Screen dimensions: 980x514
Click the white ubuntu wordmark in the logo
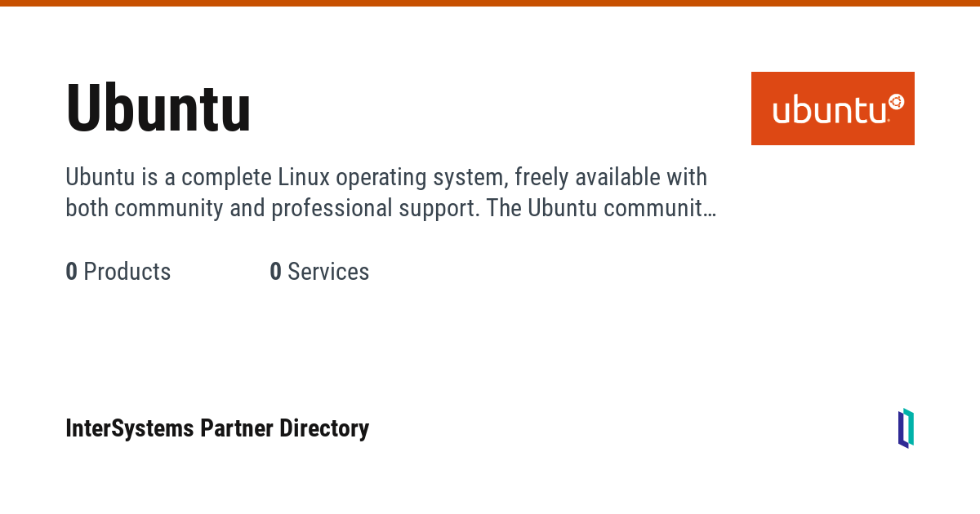(x=829, y=111)
